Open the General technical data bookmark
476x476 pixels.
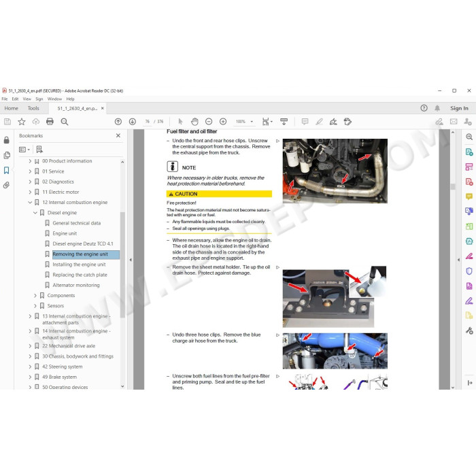click(x=76, y=223)
